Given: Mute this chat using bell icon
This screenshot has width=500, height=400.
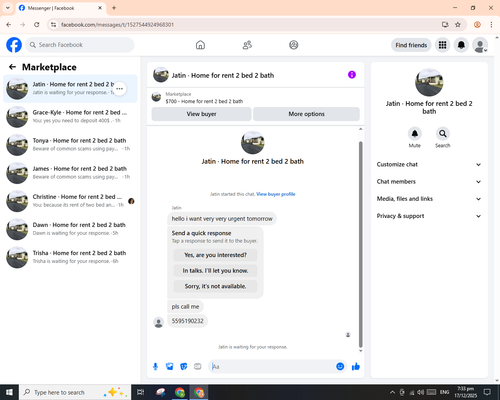Looking at the screenshot, I should click(x=415, y=134).
